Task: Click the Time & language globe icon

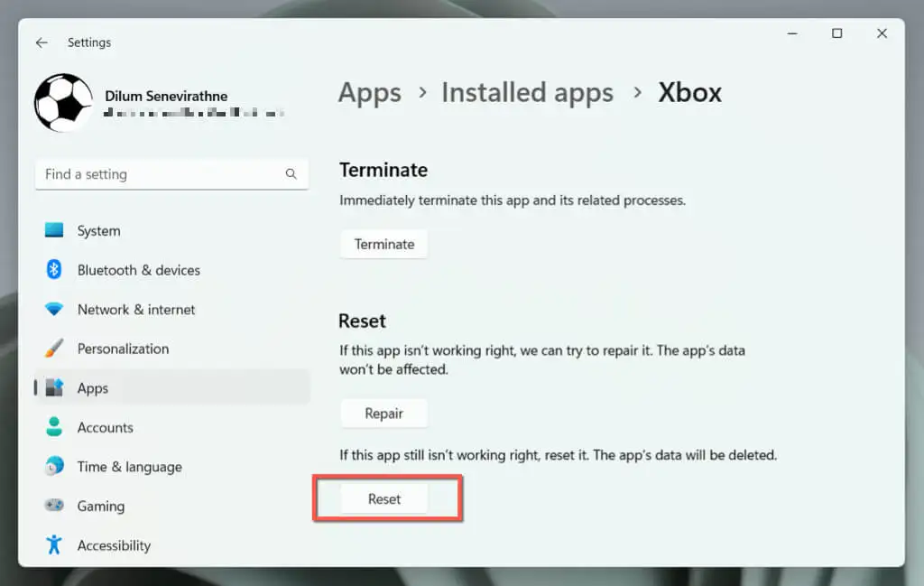Action: click(54, 466)
